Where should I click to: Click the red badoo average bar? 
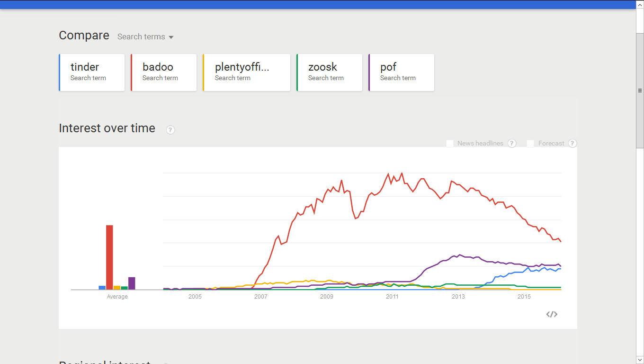[x=109, y=257]
